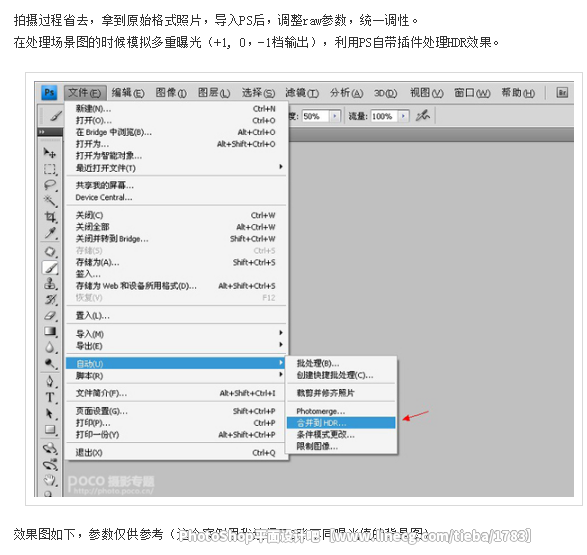Choose 新建(N)... from File menu
The height and width of the screenshot is (555, 587).
(175, 109)
